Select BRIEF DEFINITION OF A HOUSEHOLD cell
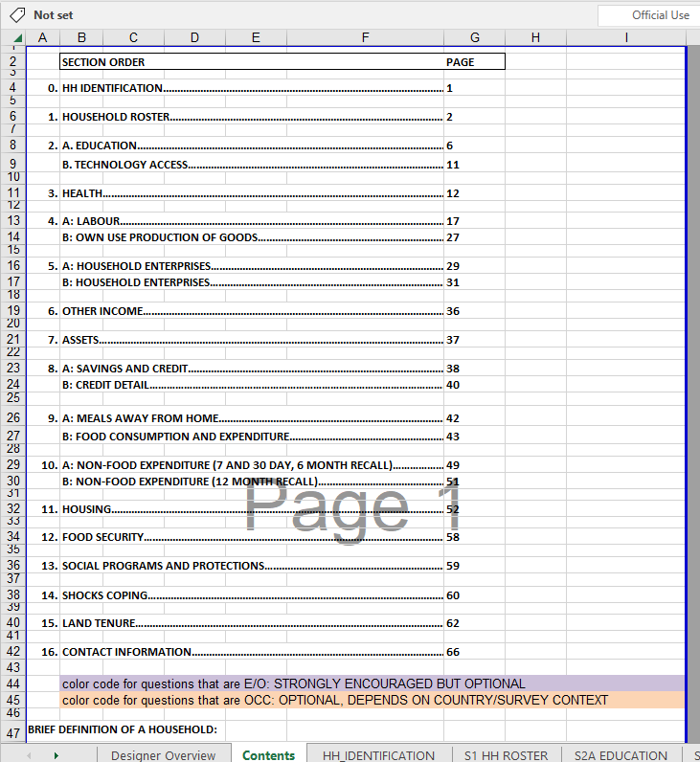 tap(123, 730)
